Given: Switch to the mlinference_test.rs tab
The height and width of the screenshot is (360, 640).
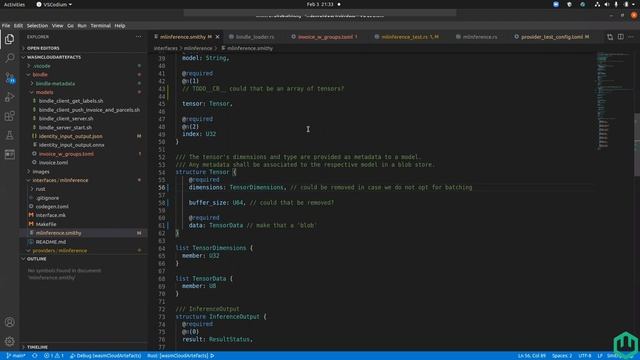Looking at the screenshot, I should click(408, 37).
